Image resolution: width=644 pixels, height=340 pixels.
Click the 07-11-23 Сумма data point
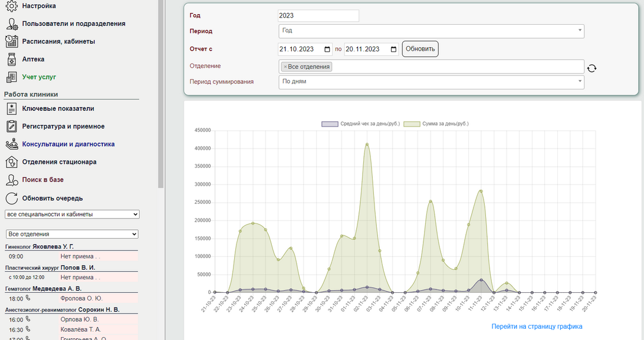coord(431,202)
